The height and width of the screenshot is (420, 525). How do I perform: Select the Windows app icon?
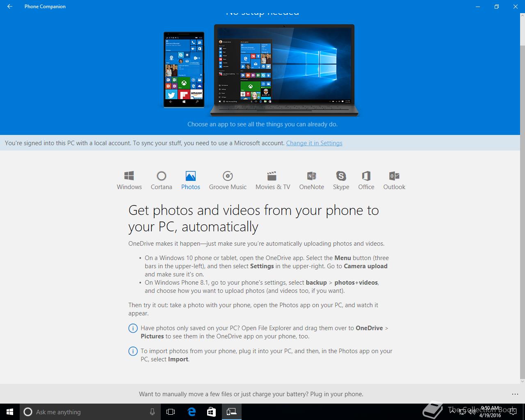click(129, 176)
